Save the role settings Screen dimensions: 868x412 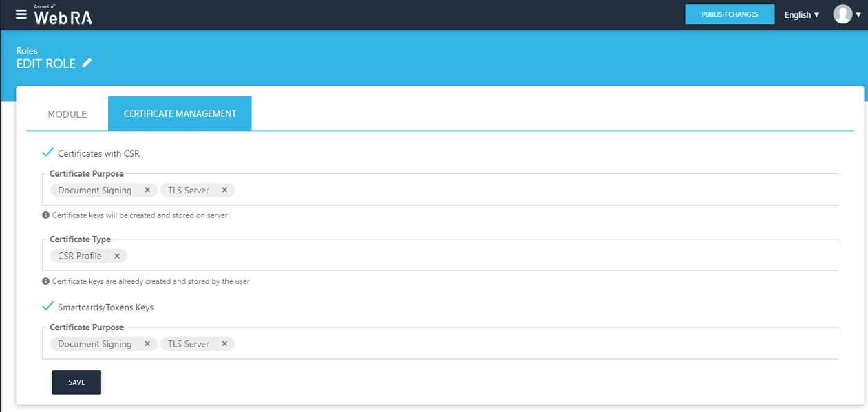coord(76,382)
